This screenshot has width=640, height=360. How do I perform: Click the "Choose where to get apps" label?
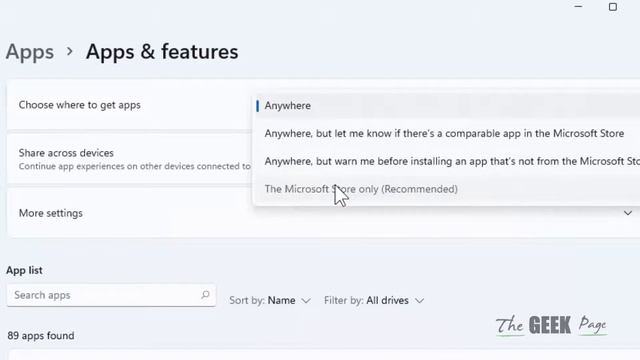tap(80, 105)
